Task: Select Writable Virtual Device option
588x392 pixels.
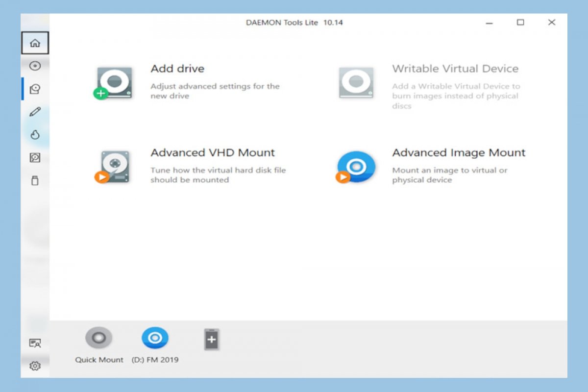Action: (430, 86)
